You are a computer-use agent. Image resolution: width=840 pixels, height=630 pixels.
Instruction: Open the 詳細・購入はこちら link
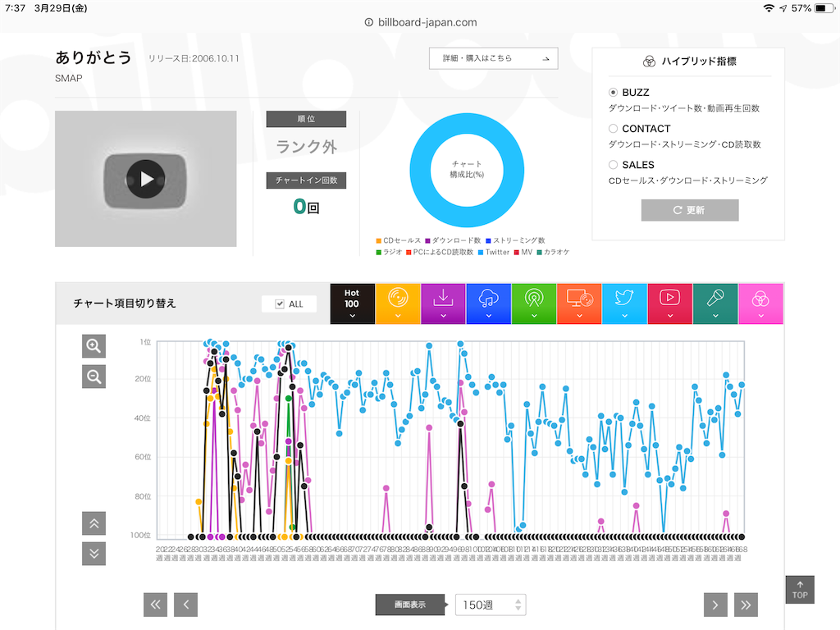click(x=493, y=58)
